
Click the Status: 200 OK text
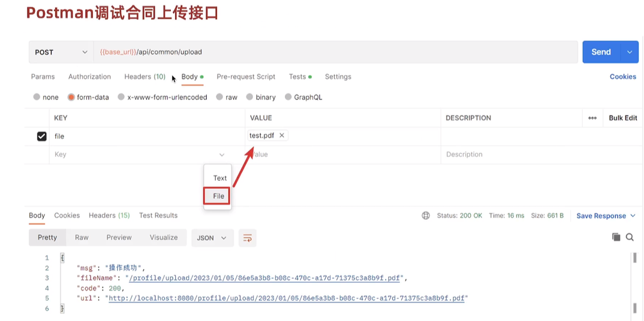click(459, 216)
